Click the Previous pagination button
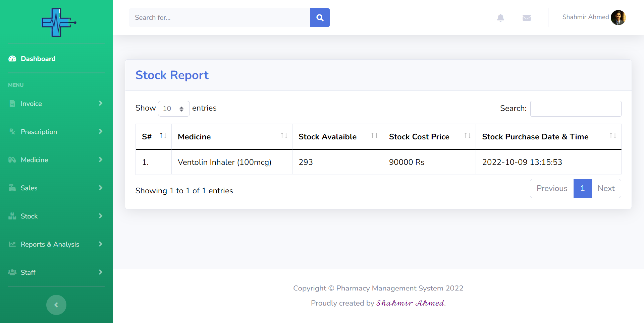This screenshot has height=323, width=644. pos(552,188)
